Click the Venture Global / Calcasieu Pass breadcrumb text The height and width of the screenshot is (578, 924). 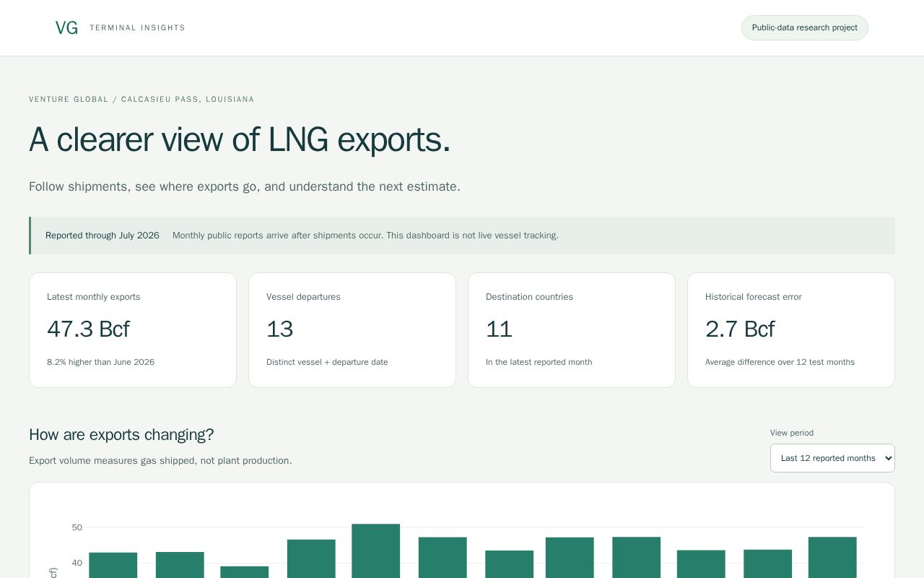click(x=141, y=100)
